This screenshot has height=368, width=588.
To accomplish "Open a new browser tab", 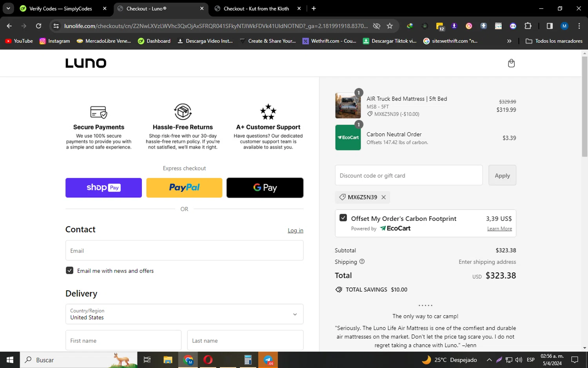I will [x=314, y=8].
